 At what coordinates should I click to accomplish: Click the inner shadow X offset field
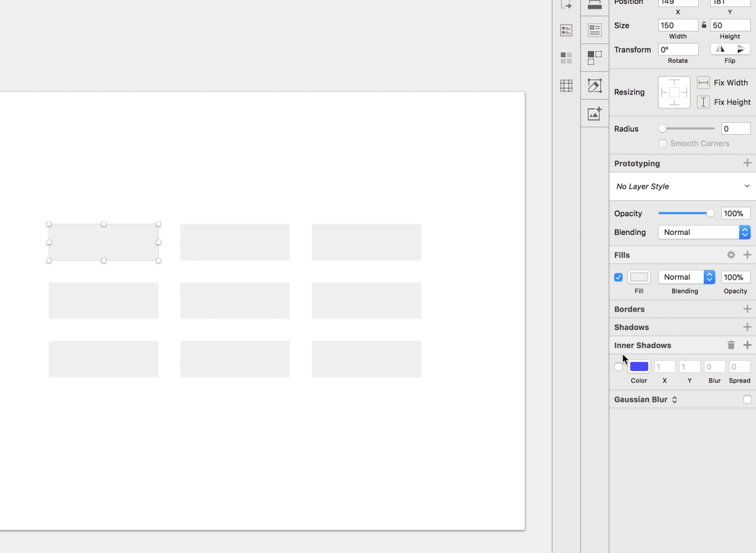pos(665,367)
